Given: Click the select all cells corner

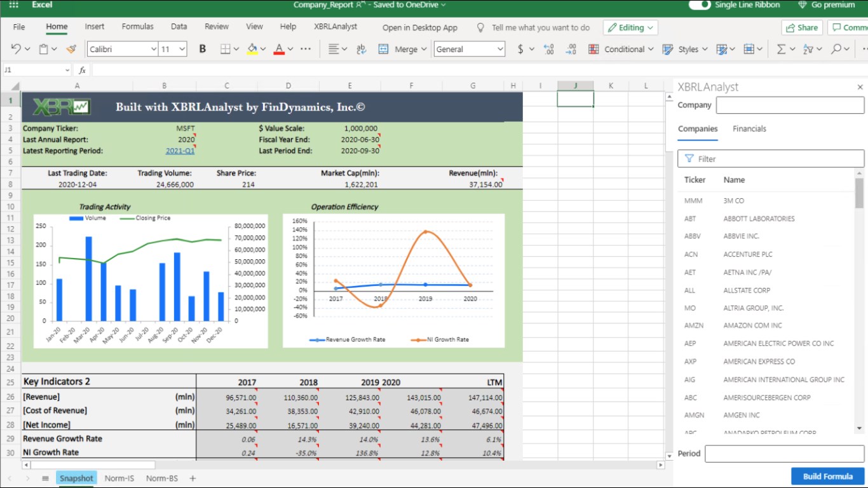Looking at the screenshot, I should tap(15, 86).
